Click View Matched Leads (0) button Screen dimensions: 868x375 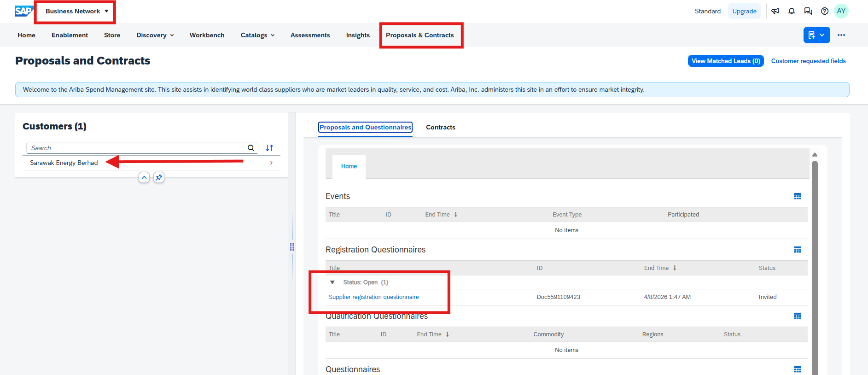[726, 61]
